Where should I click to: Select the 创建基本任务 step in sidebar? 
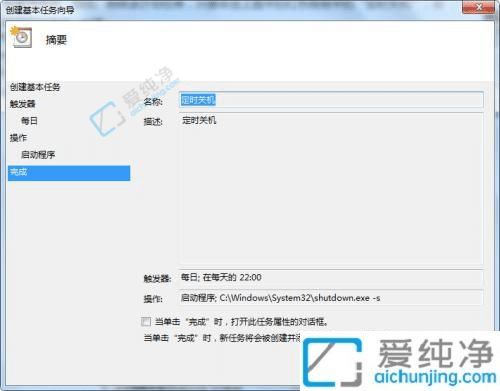pos(35,87)
